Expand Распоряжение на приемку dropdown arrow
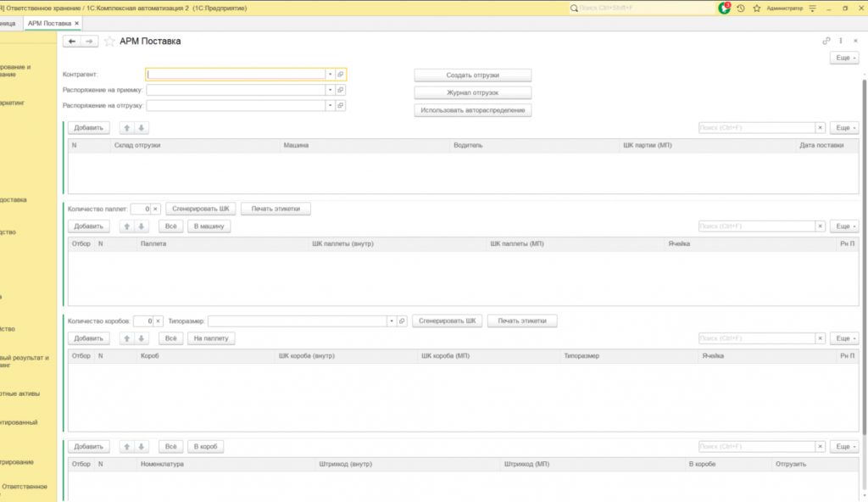The width and height of the screenshot is (868, 502). 330,90
